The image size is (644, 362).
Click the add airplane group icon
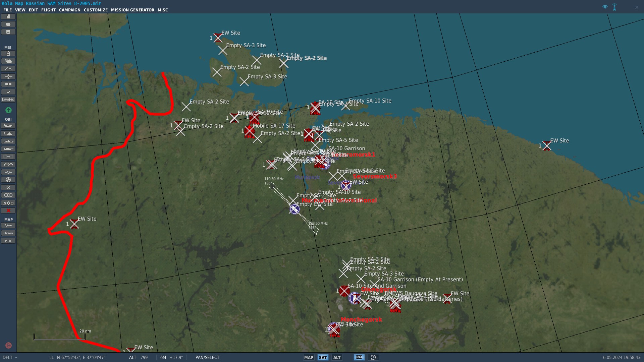click(8, 126)
